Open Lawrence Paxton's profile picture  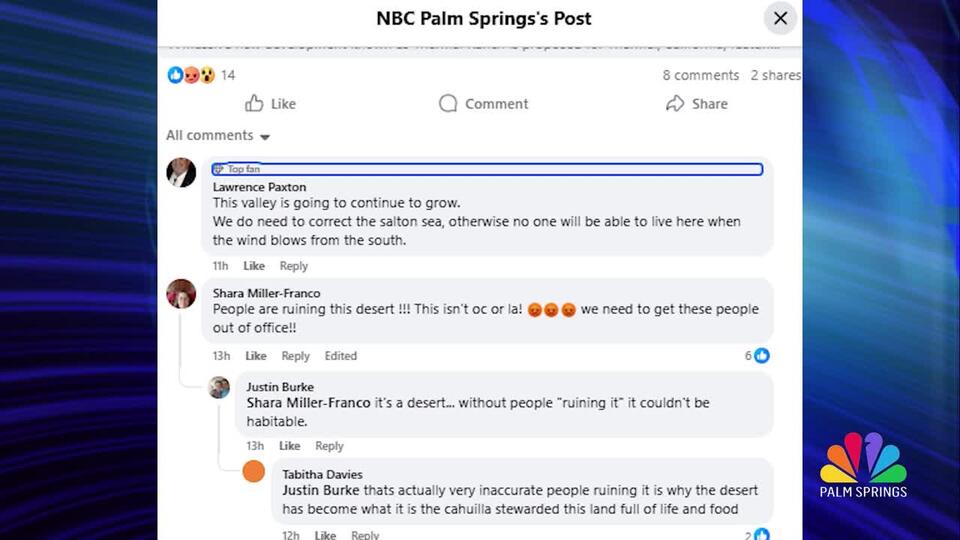tap(181, 172)
